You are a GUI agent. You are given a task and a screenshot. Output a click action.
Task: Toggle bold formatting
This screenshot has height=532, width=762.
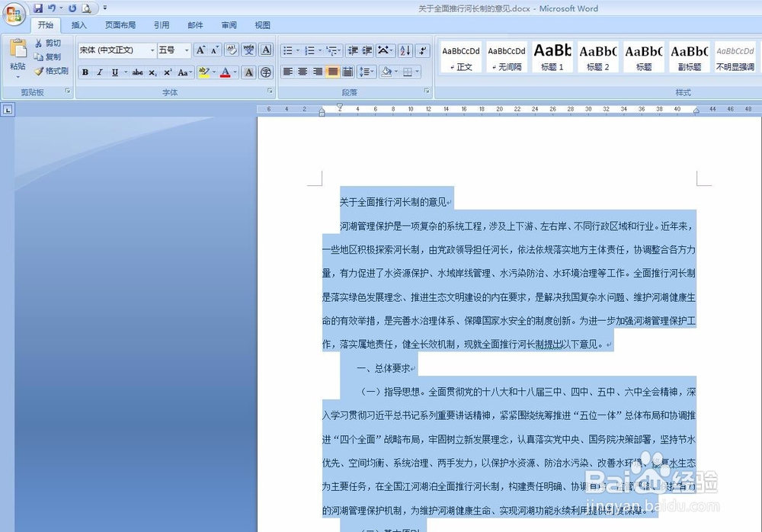[85, 72]
